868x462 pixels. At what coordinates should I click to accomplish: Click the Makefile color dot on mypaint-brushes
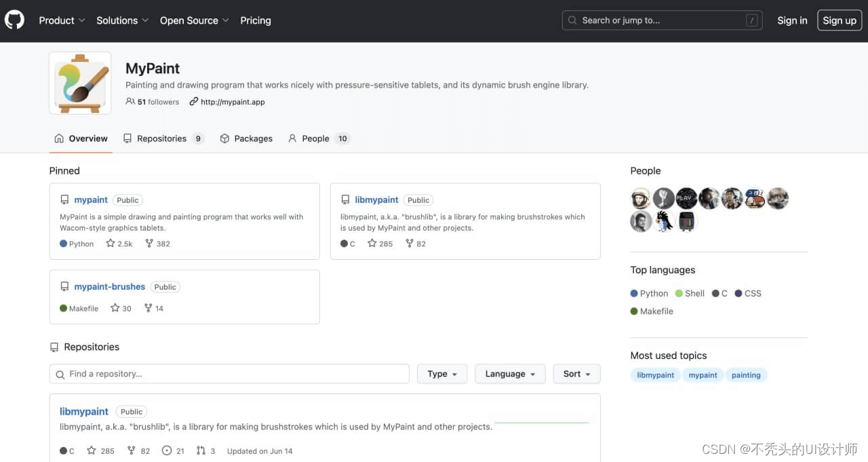[x=64, y=308]
